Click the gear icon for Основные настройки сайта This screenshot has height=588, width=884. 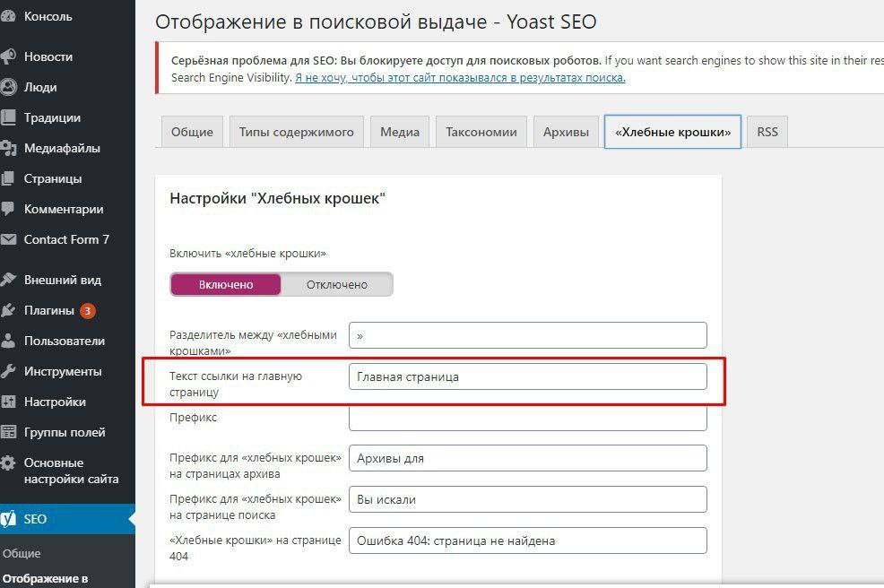coord(8,463)
